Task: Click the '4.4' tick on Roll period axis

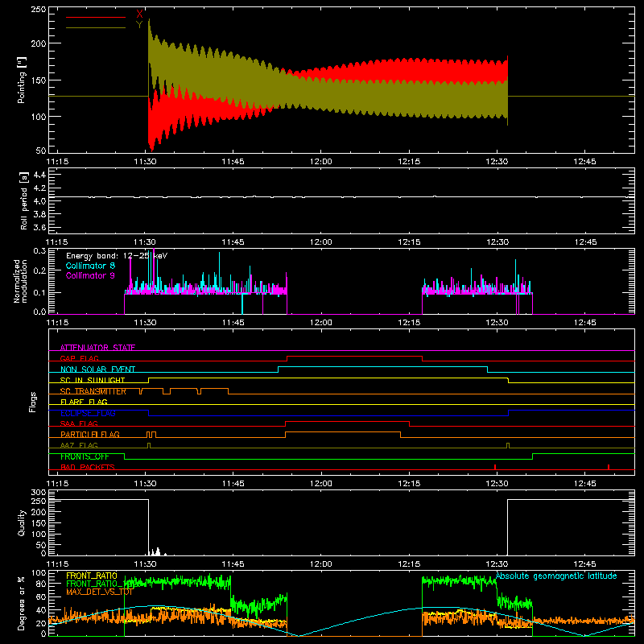Action: 39,175
